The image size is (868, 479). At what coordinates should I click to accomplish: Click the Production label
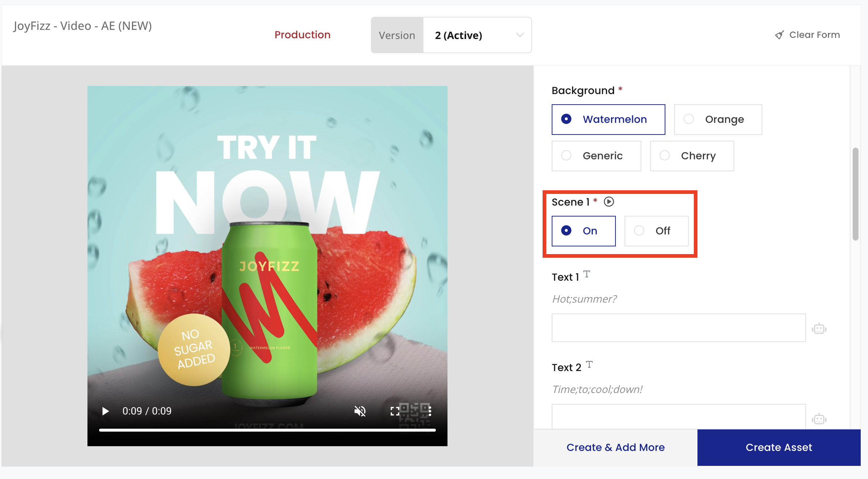(x=302, y=35)
